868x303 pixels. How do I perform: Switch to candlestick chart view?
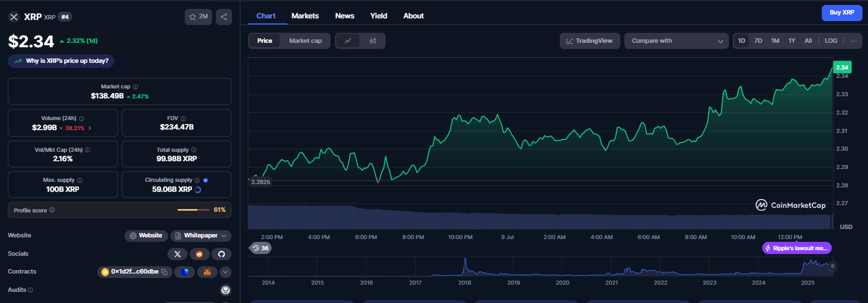(x=373, y=41)
